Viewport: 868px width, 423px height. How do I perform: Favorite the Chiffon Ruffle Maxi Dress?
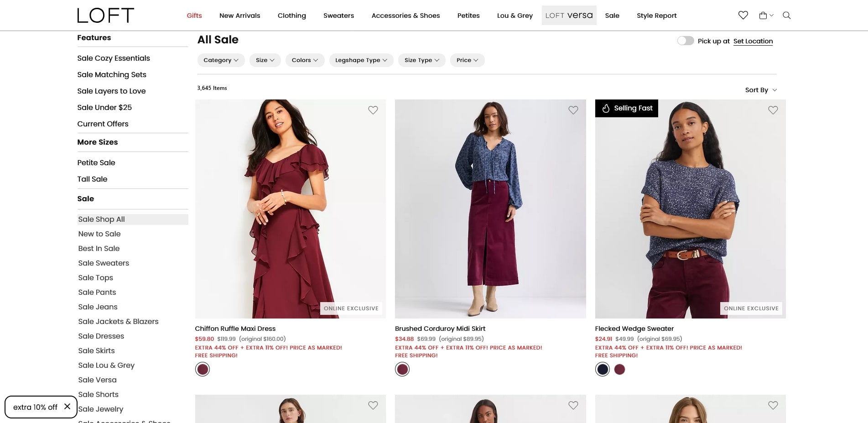[373, 110]
